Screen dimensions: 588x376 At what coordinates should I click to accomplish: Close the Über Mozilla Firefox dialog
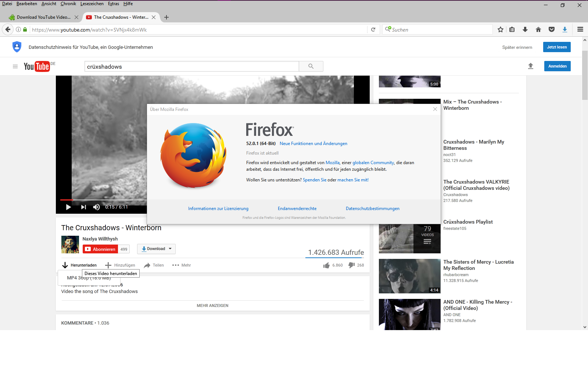coord(435,109)
